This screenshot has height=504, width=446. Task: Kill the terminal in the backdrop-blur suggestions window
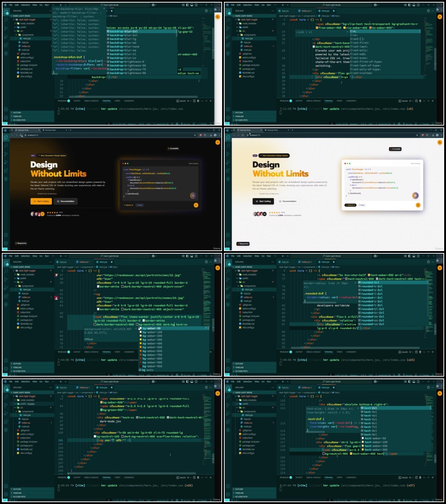click(198, 101)
